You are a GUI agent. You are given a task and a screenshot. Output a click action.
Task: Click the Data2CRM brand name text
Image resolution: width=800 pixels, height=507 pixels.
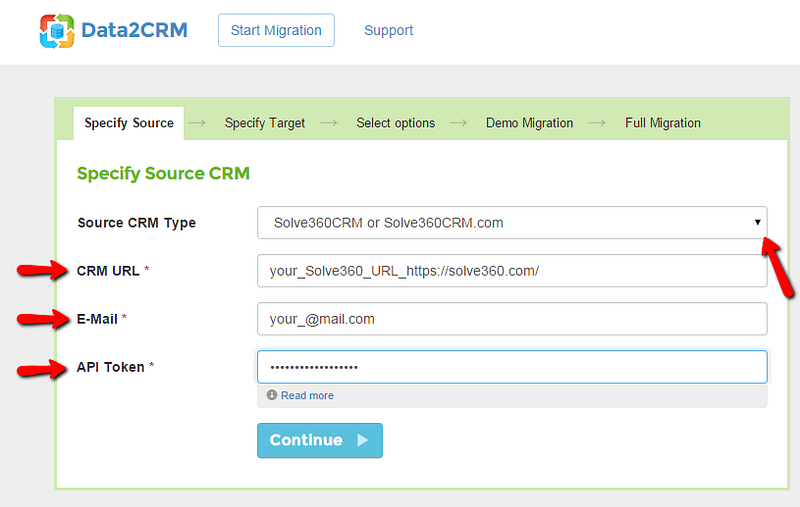[x=134, y=30]
